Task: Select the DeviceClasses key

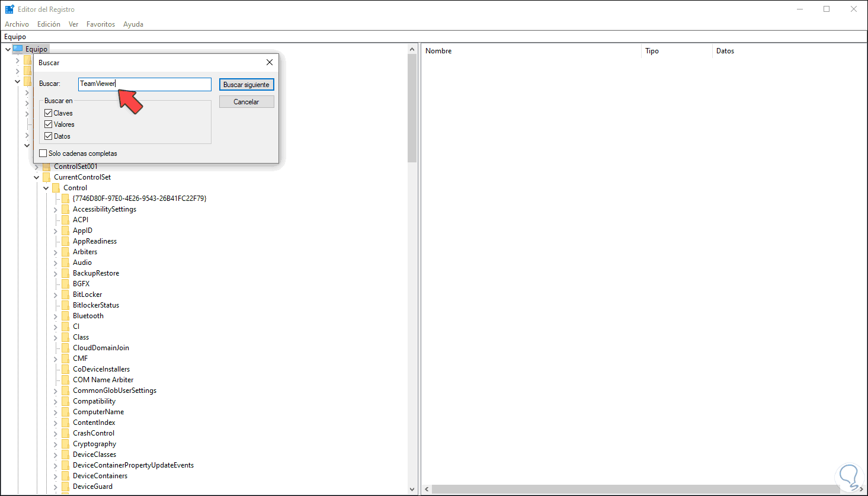Action: tap(95, 455)
